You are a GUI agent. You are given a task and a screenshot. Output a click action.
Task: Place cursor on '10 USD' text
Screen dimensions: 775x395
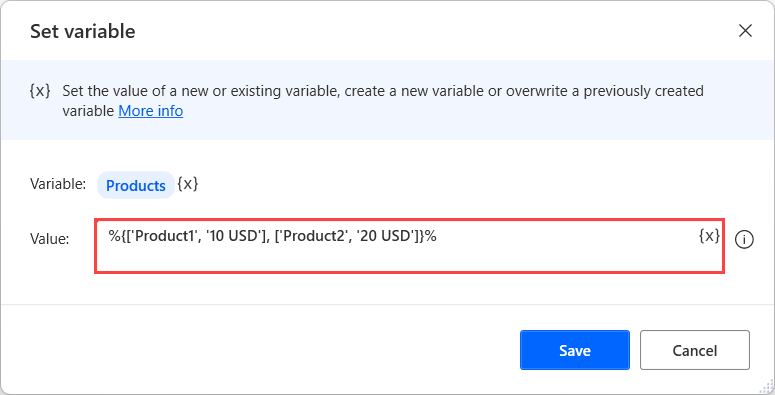coord(235,236)
